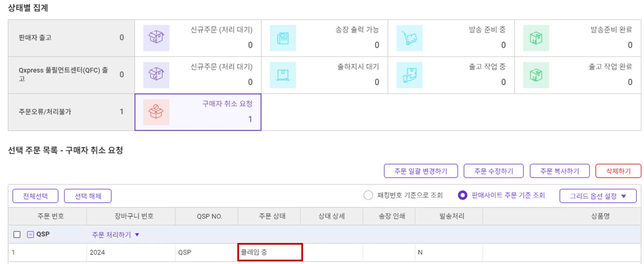Click the 클레임 중 order status cell
Viewport: 644px width, 264px height.
[x=270, y=252]
